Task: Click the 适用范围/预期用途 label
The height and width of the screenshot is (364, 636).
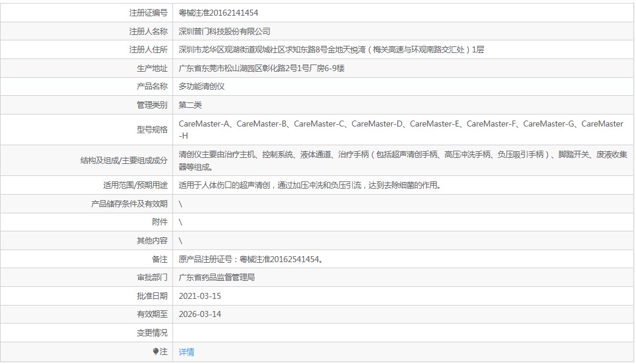Action: (x=135, y=185)
